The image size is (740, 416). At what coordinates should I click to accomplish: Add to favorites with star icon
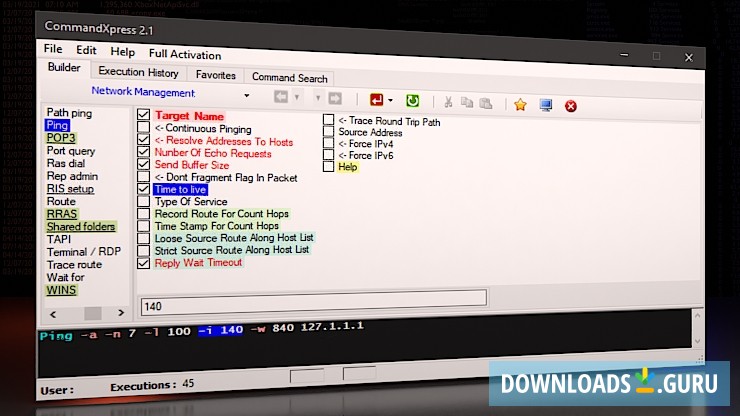(521, 104)
